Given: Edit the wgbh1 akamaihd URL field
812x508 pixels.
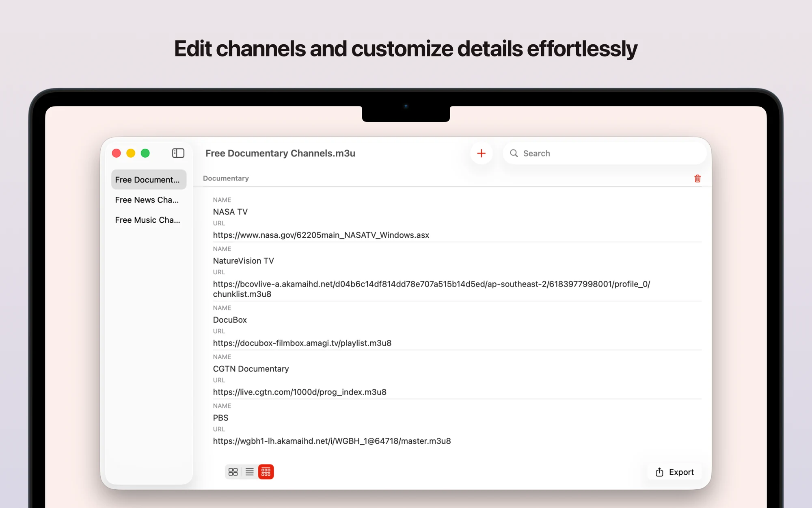Looking at the screenshot, I should 332,441.
